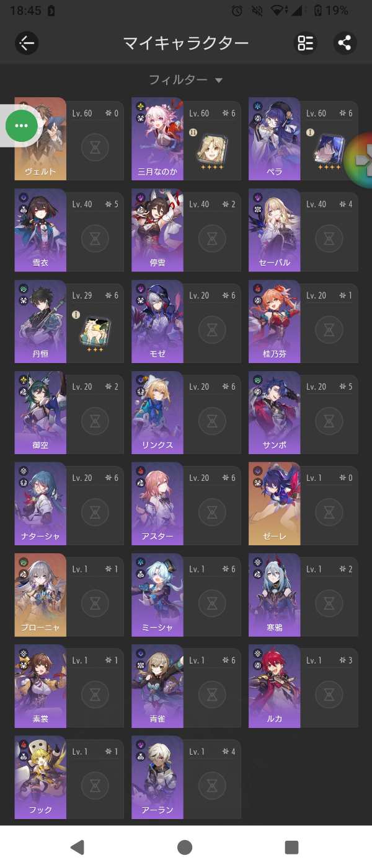
Task: Tap the Android home circle button
Action: (x=185, y=847)
